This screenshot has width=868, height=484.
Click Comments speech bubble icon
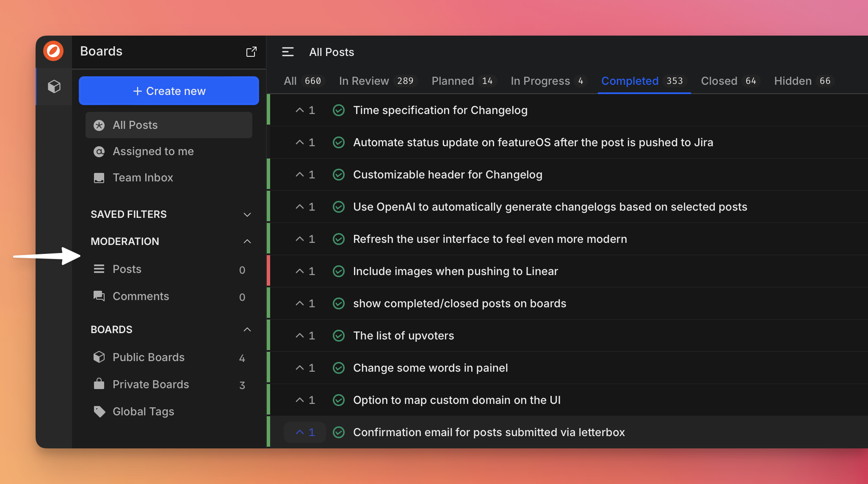(x=99, y=296)
